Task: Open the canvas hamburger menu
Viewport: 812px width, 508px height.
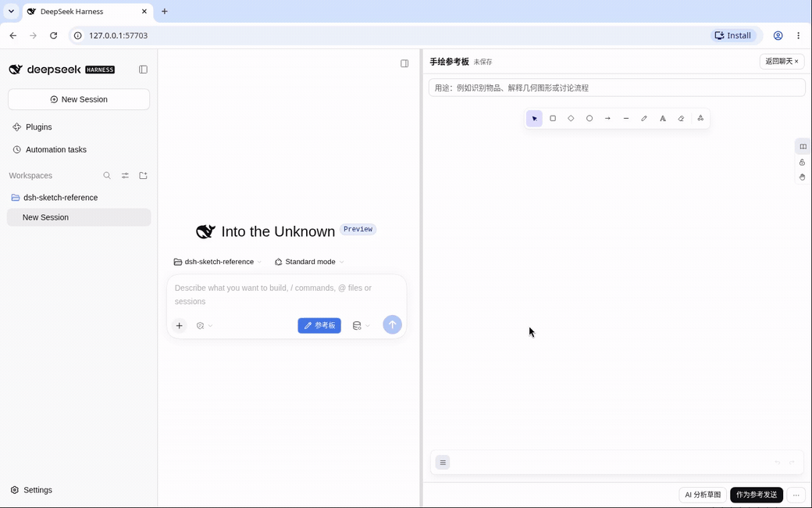Action: [x=443, y=463]
